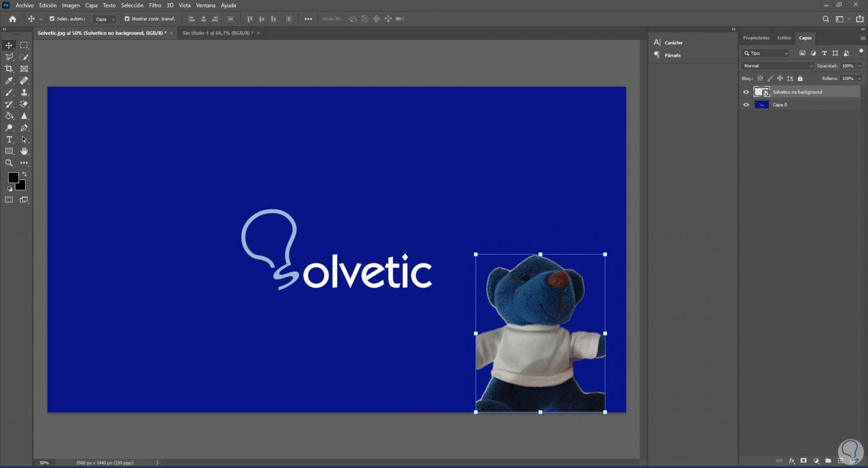Toggle the adjustment layers filter
The height and width of the screenshot is (468, 868).
pyautogui.click(x=813, y=53)
